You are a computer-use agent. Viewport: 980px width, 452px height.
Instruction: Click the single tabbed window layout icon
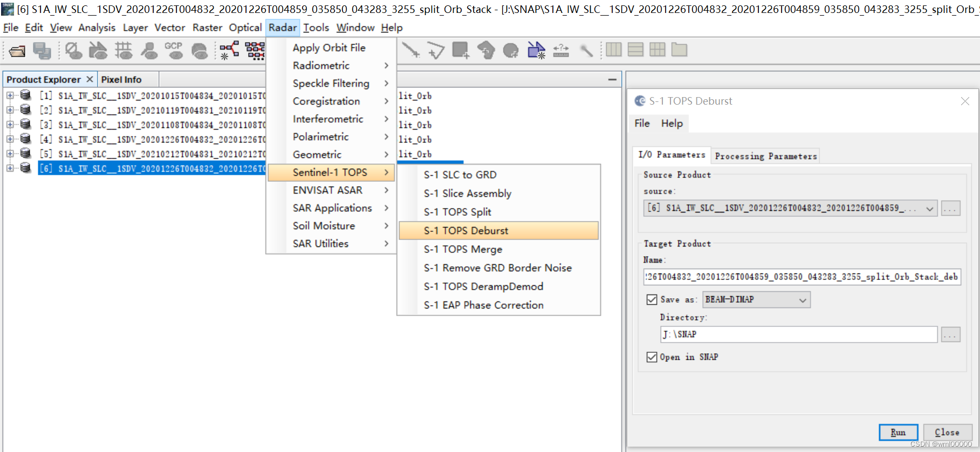click(679, 50)
